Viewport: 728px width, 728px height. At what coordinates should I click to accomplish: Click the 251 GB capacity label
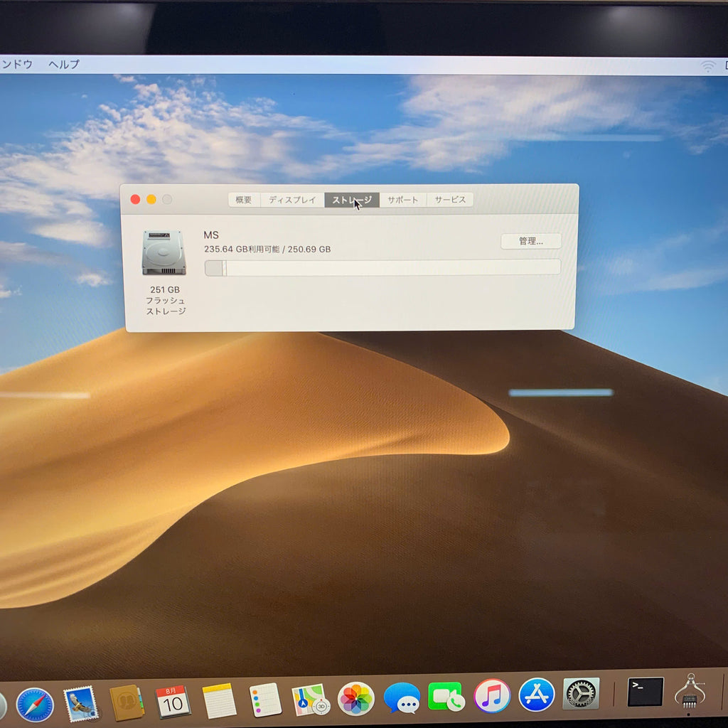coord(165,290)
